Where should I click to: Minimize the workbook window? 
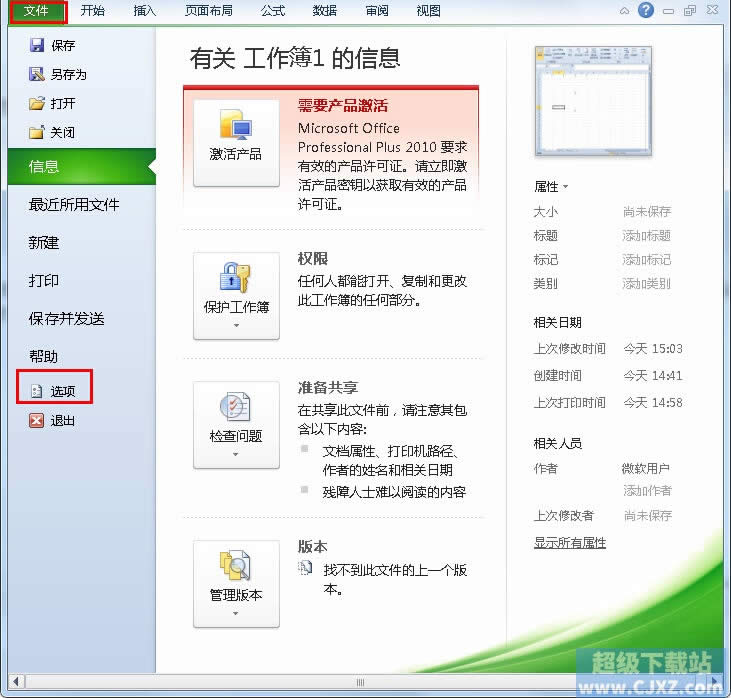668,11
